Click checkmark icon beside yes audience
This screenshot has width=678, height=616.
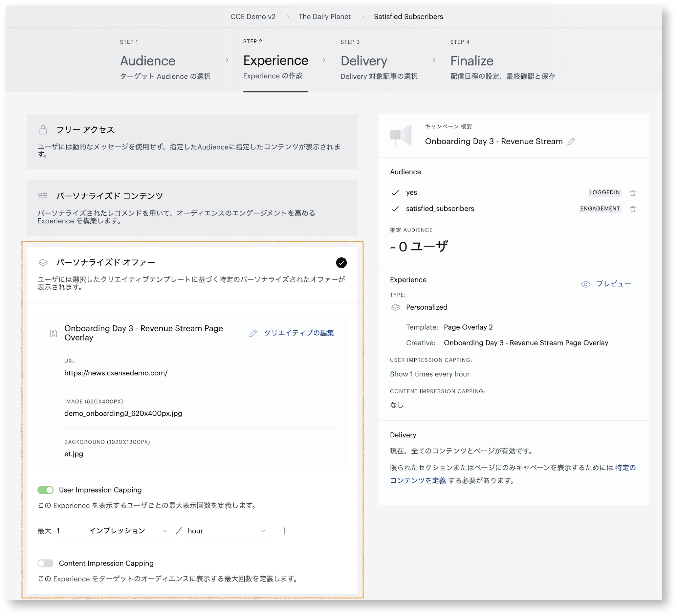pos(395,193)
